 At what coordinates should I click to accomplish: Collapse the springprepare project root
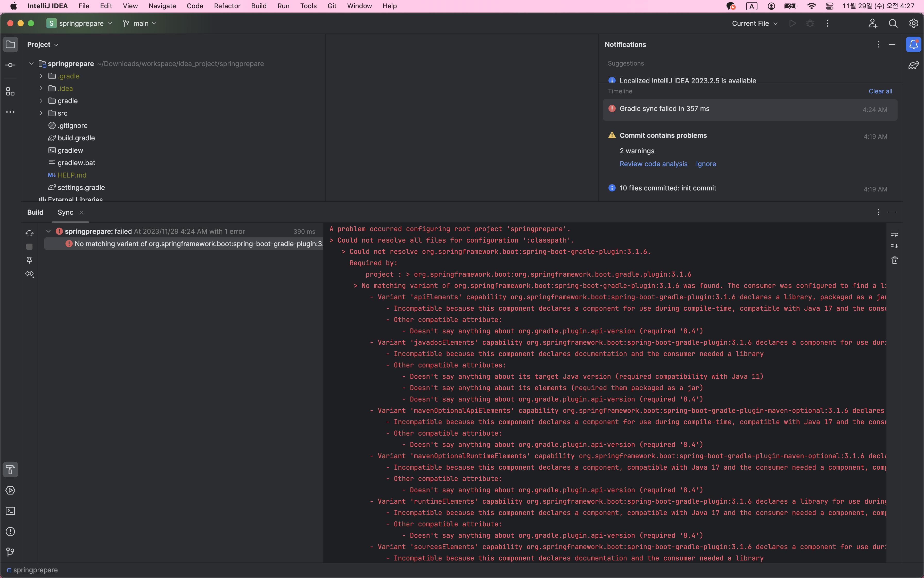click(31, 63)
